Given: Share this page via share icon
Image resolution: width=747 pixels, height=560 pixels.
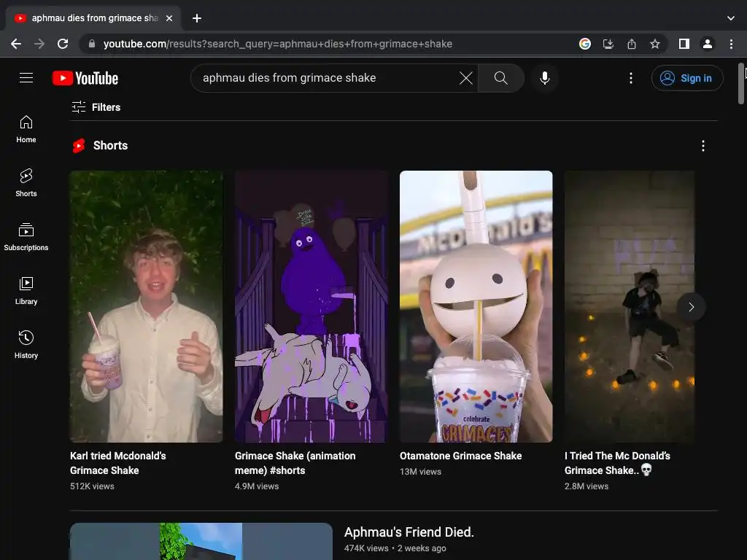Looking at the screenshot, I should click(632, 44).
